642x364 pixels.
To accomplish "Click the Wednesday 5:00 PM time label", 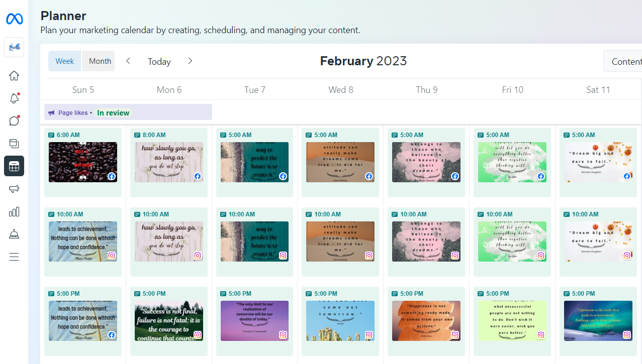I will 326,294.
